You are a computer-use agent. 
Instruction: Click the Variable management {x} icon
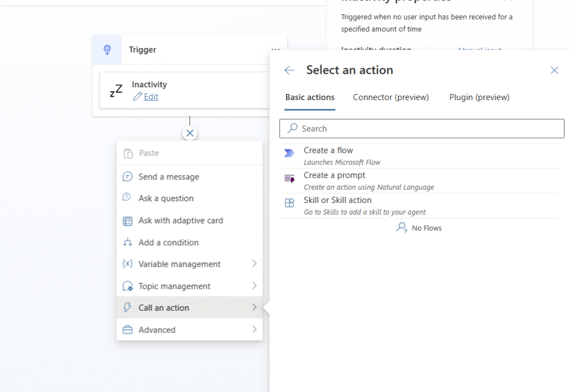127,264
